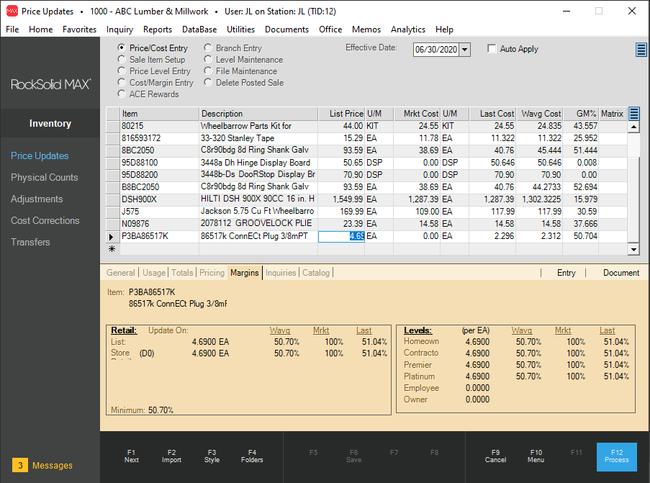
Task: Click the hamburger menu icon at top right
Action: pos(641,51)
